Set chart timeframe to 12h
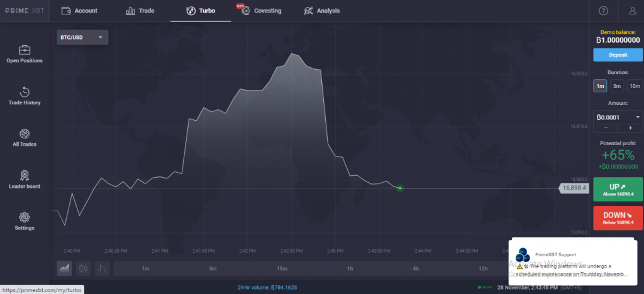The height and width of the screenshot is (294, 644). coord(483,269)
